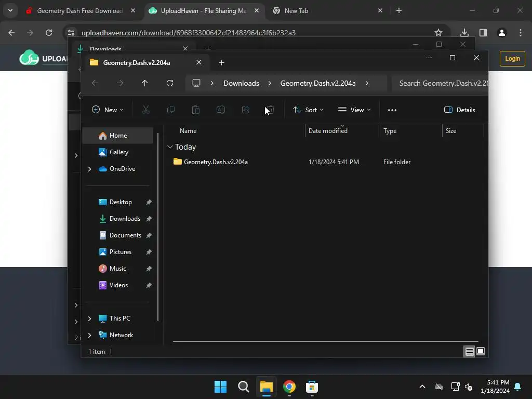Click the Explorer back arrow button
This screenshot has width=532, height=399.
[x=95, y=83]
